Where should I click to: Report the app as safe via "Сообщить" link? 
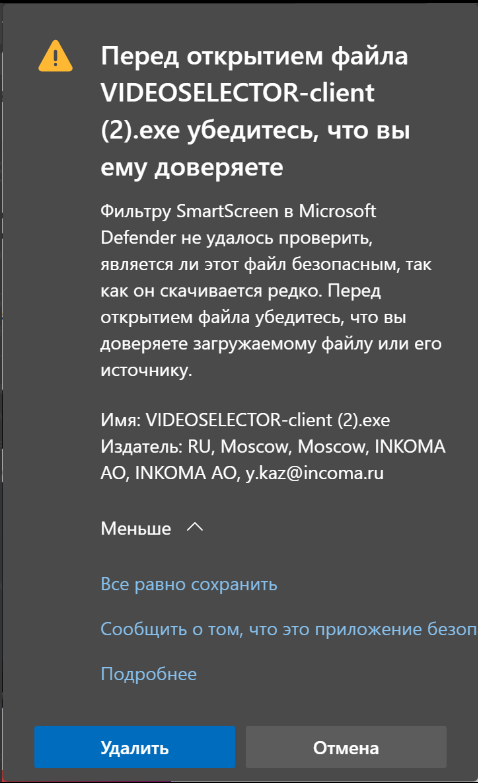(289, 629)
